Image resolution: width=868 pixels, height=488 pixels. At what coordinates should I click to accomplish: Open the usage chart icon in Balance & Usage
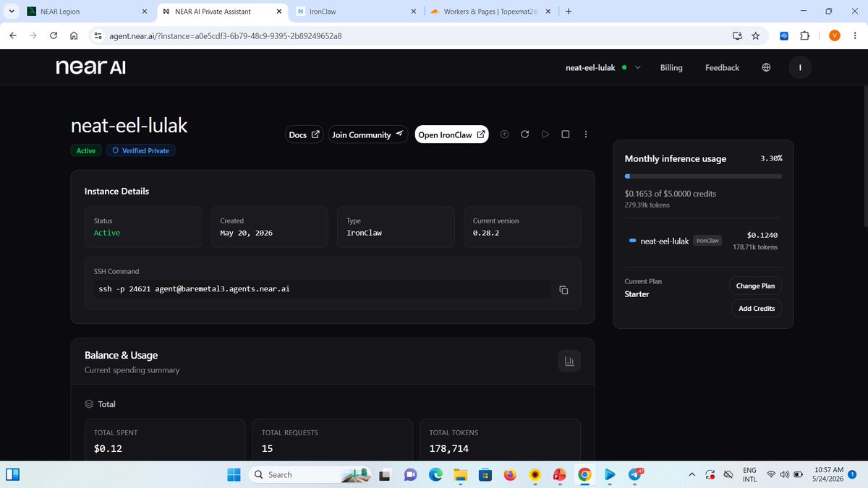pyautogui.click(x=569, y=361)
